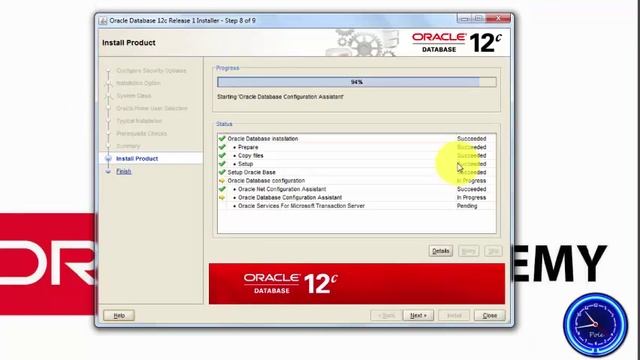Open the Finish step link
This screenshot has width=640, height=360.
click(124, 171)
